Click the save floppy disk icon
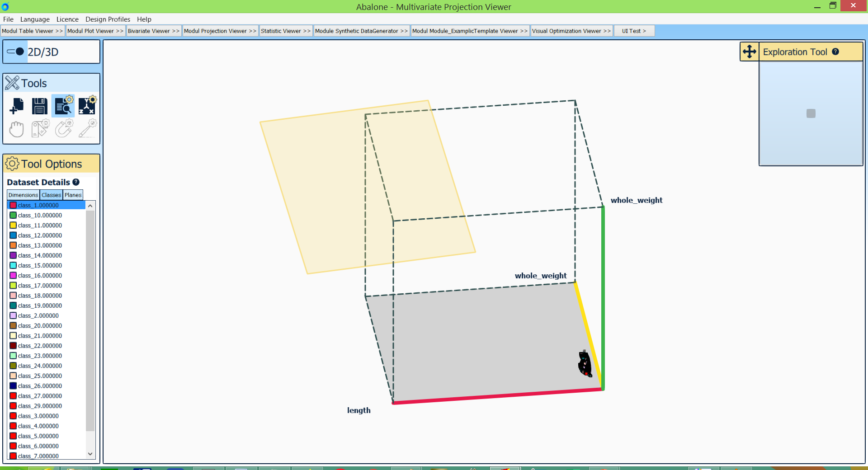Screen dimensions: 868x470 click(x=40, y=106)
